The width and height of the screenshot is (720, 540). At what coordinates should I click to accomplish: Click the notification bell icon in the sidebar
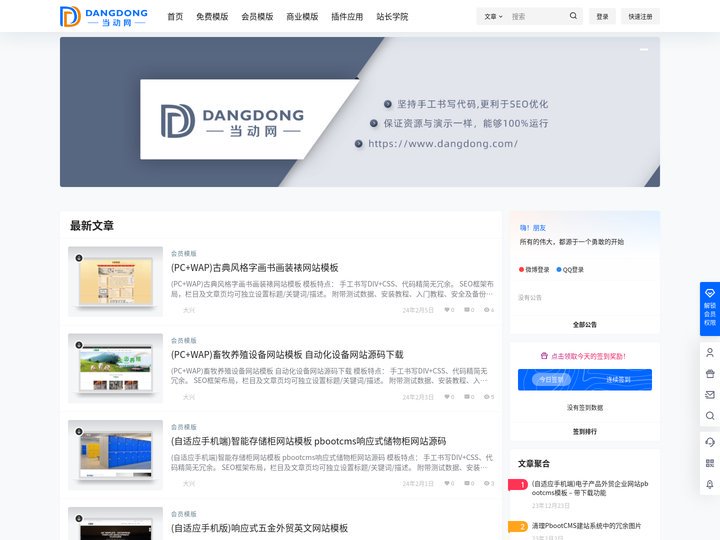pos(709,484)
